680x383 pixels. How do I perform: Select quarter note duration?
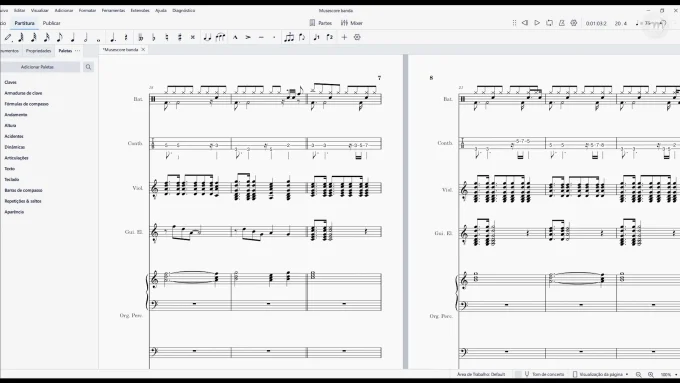73,37
